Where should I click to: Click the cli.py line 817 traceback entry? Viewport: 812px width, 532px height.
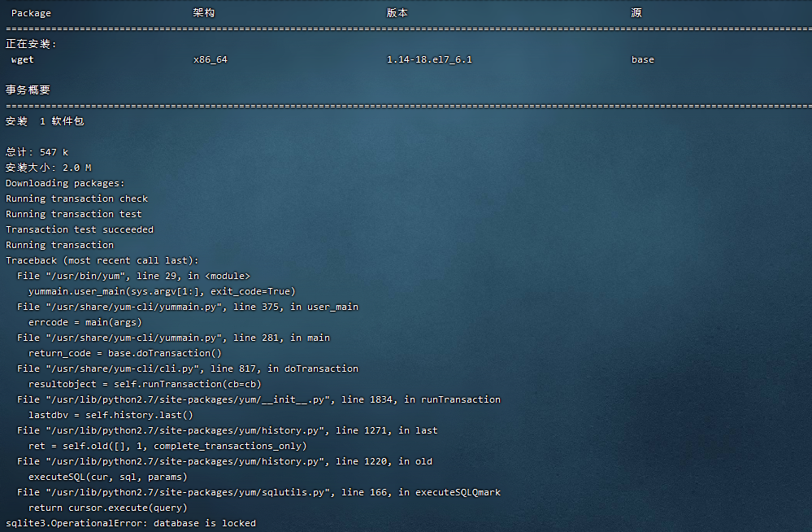188,368
